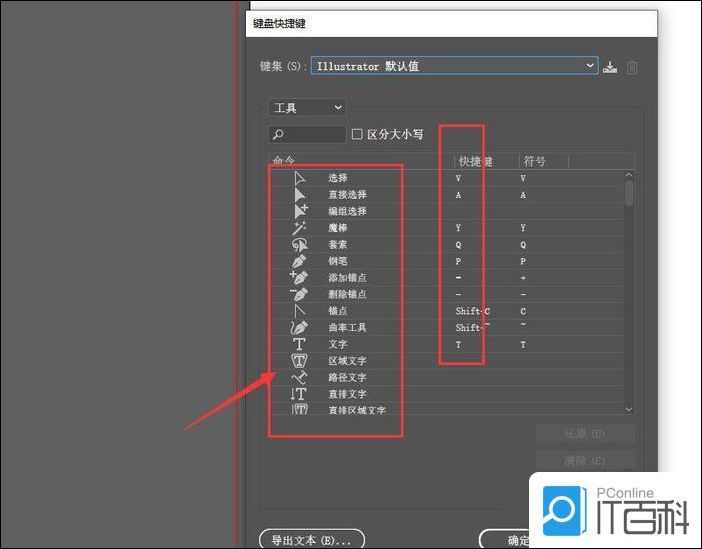The height and width of the screenshot is (549, 702).
Task: Click the Direct Selection tool icon
Action: tap(300, 195)
